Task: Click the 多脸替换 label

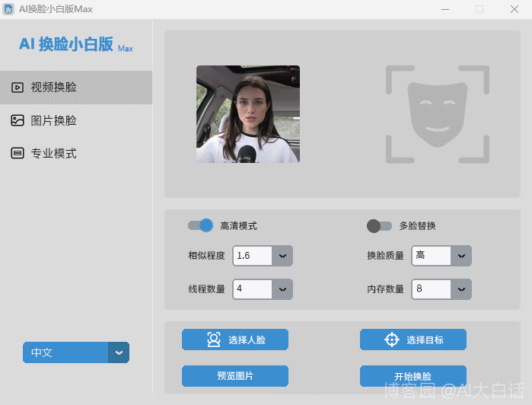Action: click(x=417, y=226)
